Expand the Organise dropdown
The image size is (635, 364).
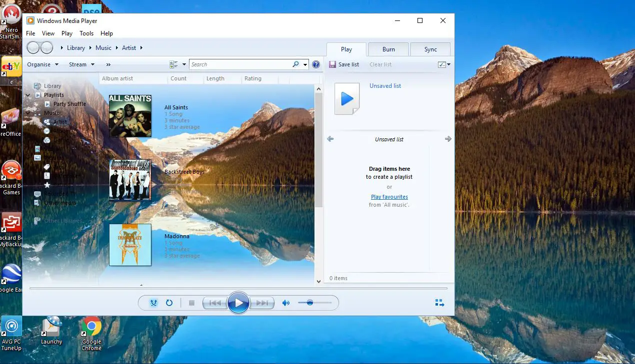click(x=42, y=64)
